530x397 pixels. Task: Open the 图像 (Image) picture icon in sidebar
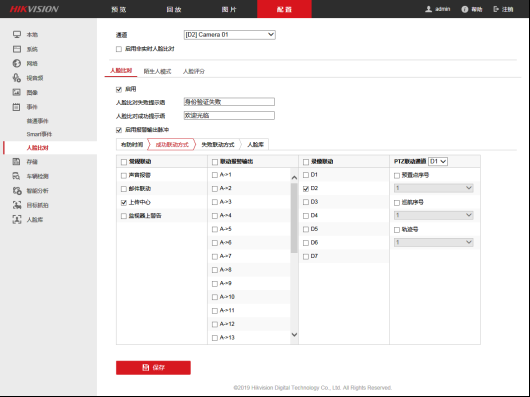(x=17, y=92)
